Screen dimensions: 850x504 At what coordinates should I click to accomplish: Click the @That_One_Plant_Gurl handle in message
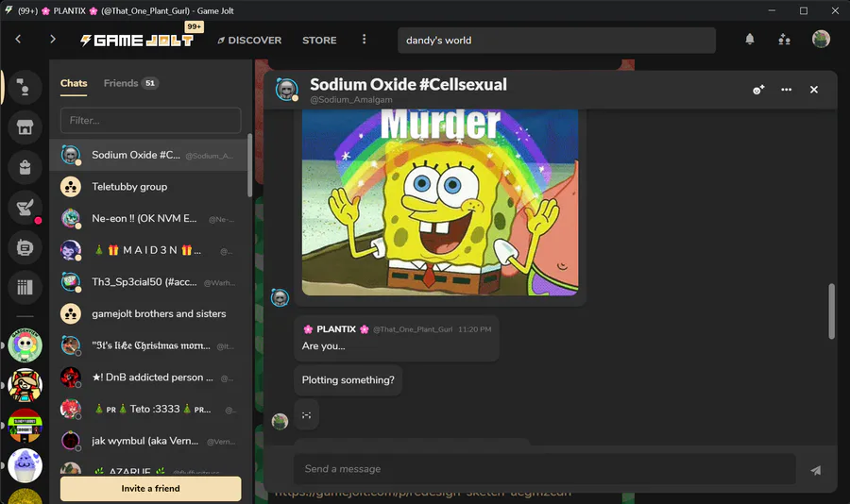(413, 329)
